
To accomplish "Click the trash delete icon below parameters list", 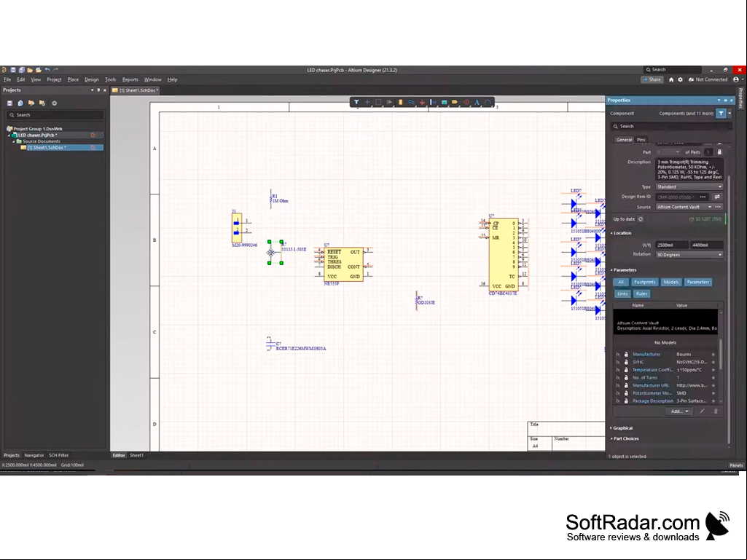I will pos(716,411).
